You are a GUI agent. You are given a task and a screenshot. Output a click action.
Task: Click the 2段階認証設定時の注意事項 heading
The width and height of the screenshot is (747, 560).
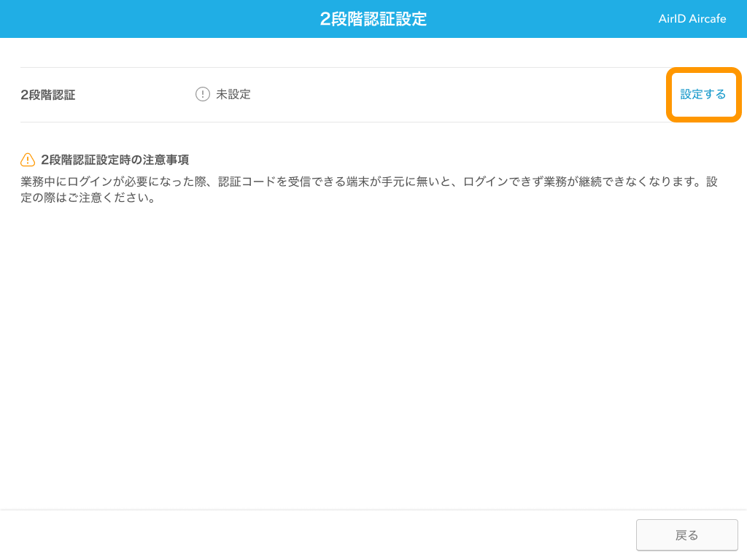point(115,160)
